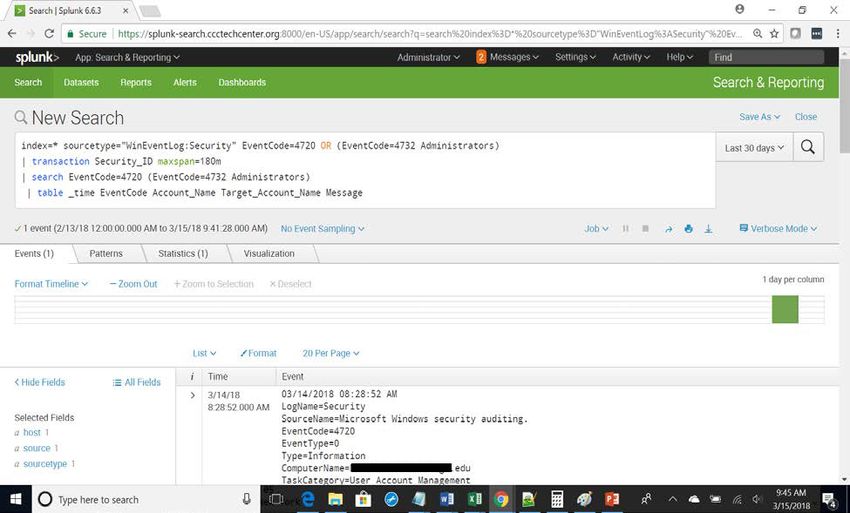Open Windows Start menu
Viewport: 850px width, 513px height.
[x=15, y=499]
